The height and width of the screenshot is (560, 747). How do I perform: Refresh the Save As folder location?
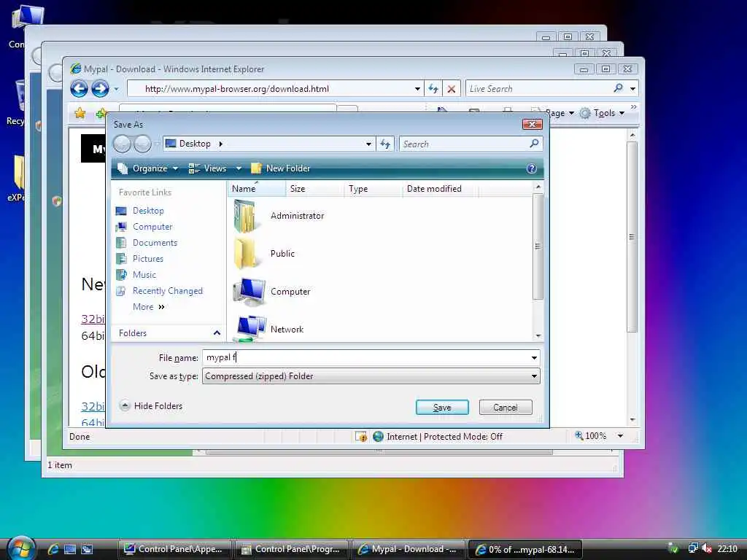(385, 144)
